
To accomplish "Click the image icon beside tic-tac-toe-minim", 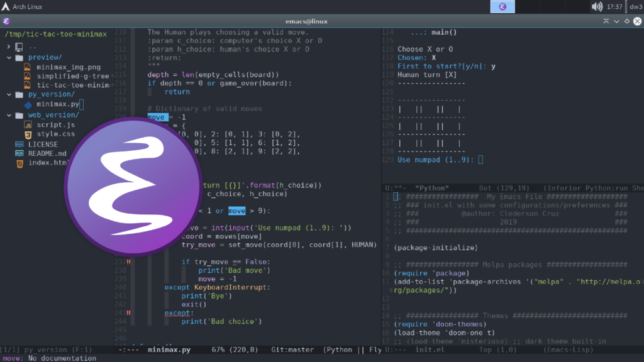I will (27, 85).
